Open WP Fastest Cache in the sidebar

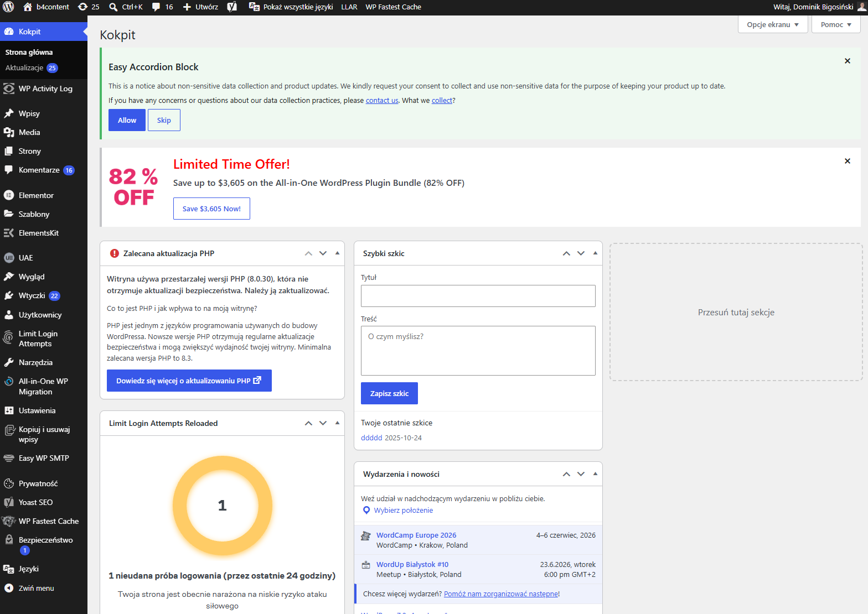click(44, 521)
